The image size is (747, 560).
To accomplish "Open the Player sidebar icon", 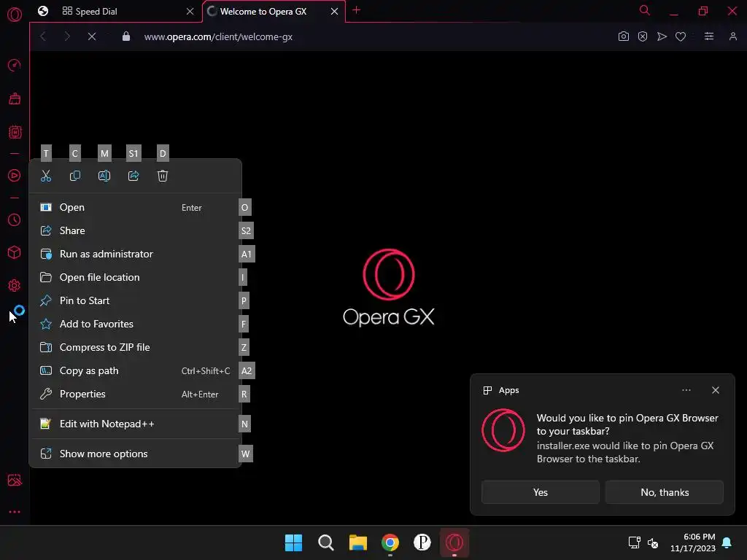I will [x=15, y=175].
